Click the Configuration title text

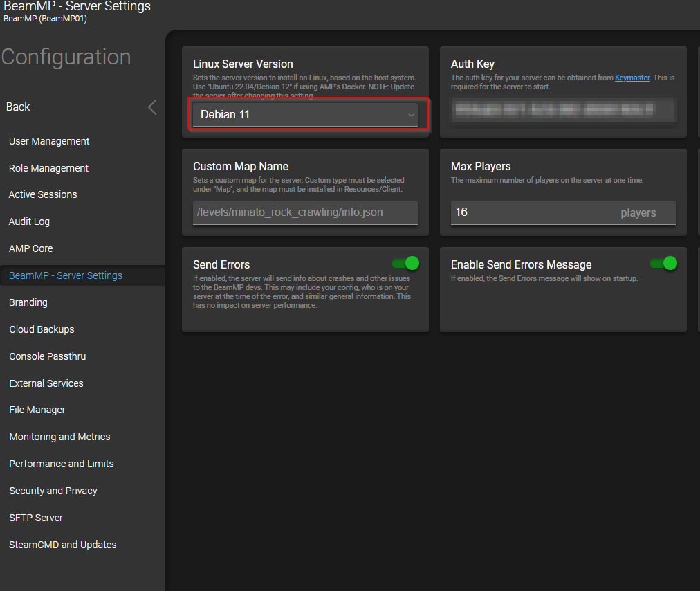coord(66,57)
